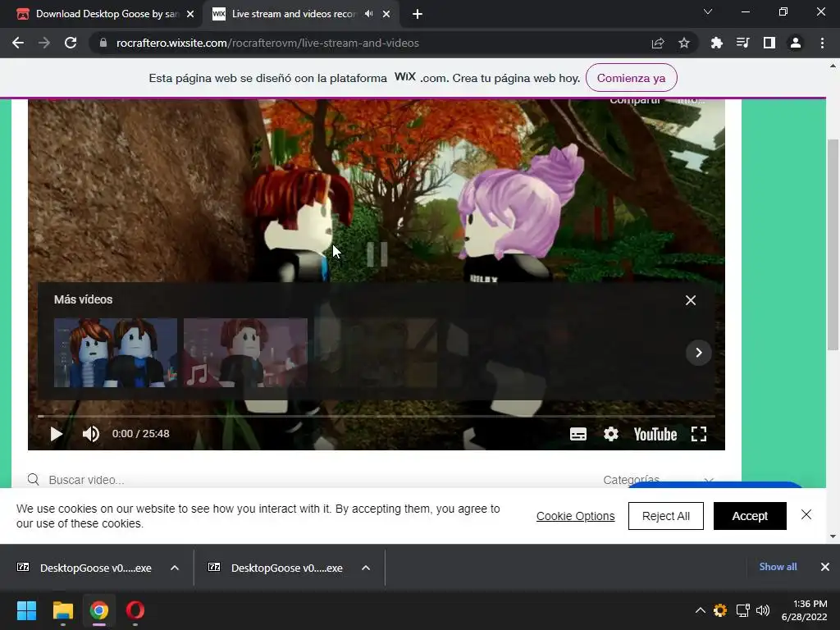
Task: Open network status tray icon
Action: pyautogui.click(x=742, y=610)
